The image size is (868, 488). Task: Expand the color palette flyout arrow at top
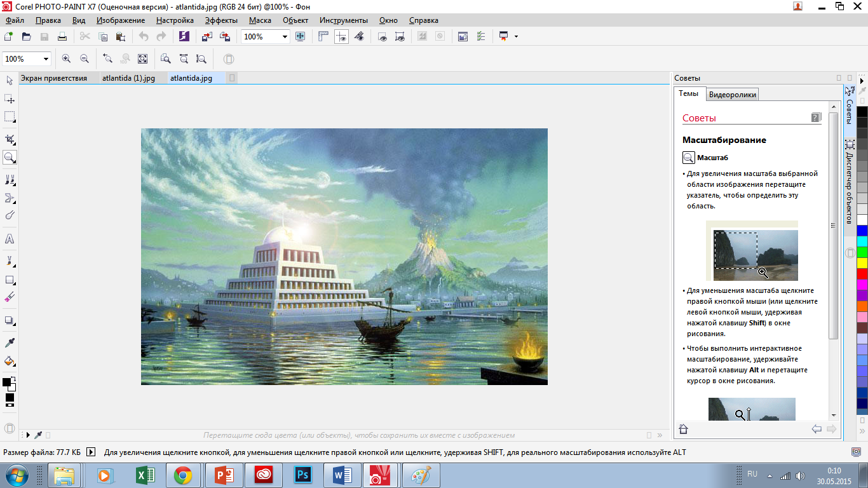[x=862, y=81]
